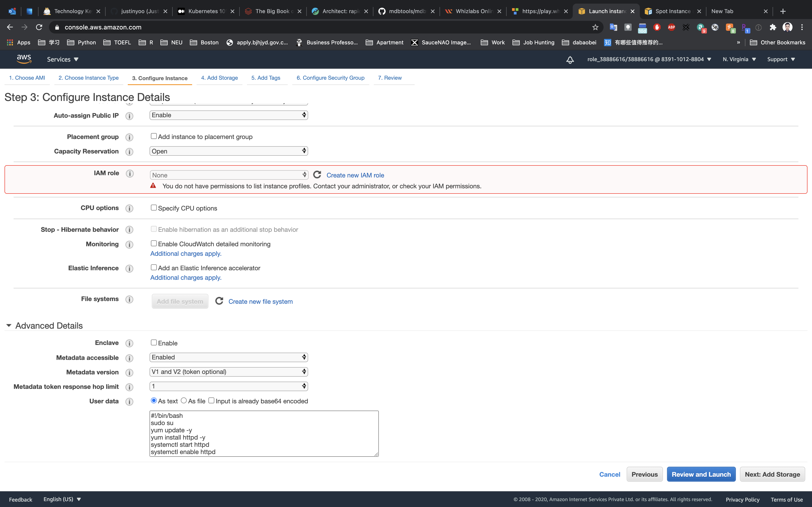The width and height of the screenshot is (812, 507).
Task: Collapse the Advanced Details section
Action: 9,326
